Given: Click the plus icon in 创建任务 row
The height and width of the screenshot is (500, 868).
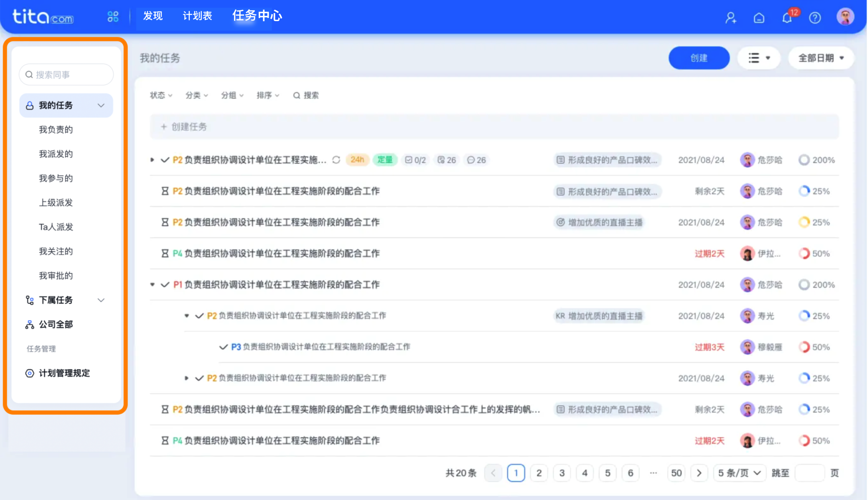Looking at the screenshot, I should coord(164,127).
